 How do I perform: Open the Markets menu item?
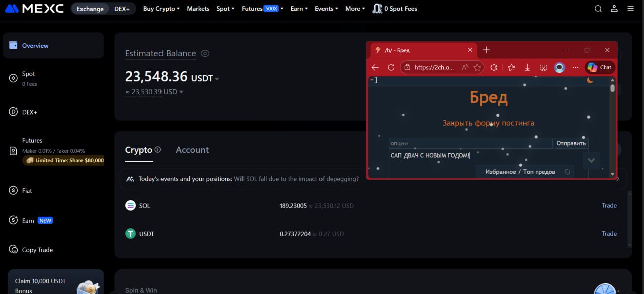pos(198,9)
